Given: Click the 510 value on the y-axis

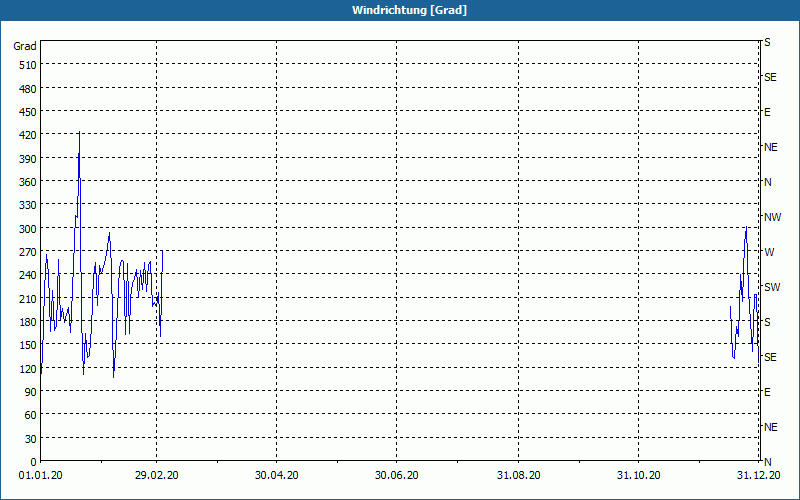Looking at the screenshot, I should [27, 65].
